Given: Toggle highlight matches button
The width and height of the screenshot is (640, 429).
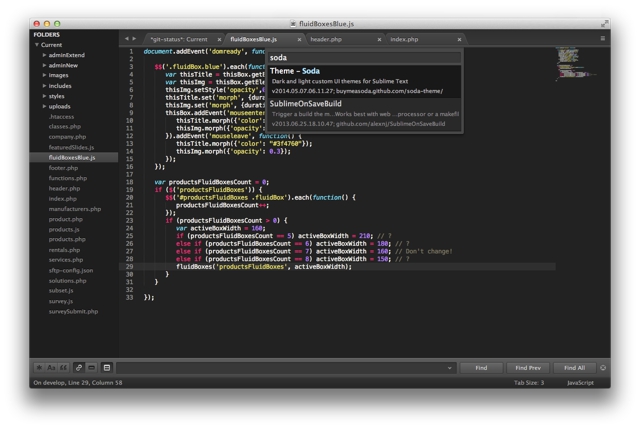Looking at the screenshot, I should [107, 368].
